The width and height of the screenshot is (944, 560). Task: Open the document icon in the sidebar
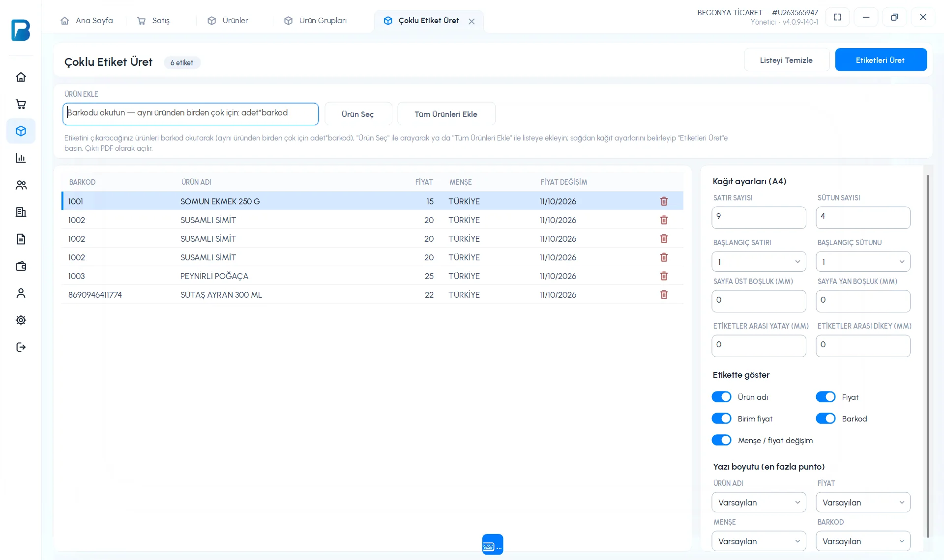point(21,239)
